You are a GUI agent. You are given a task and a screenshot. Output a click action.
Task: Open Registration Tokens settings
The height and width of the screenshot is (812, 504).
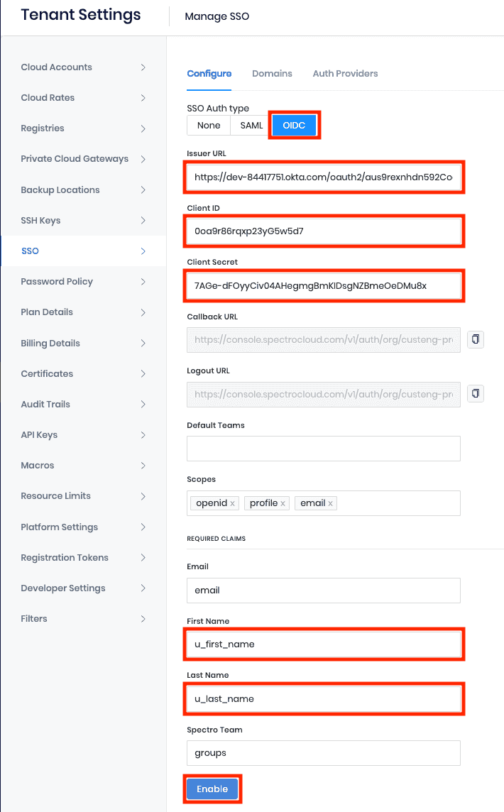click(83, 558)
